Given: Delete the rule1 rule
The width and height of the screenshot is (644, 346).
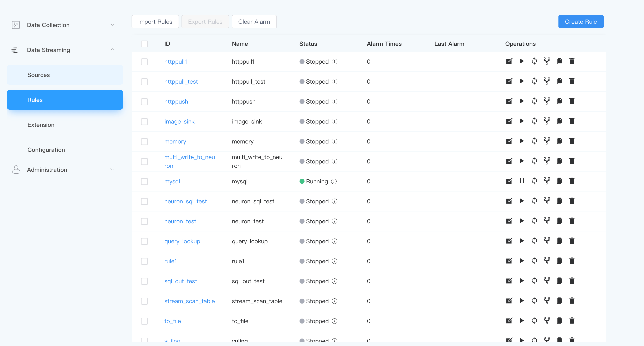Looking at the screenshot, I should pyautogui.click(x=572, y=261).
